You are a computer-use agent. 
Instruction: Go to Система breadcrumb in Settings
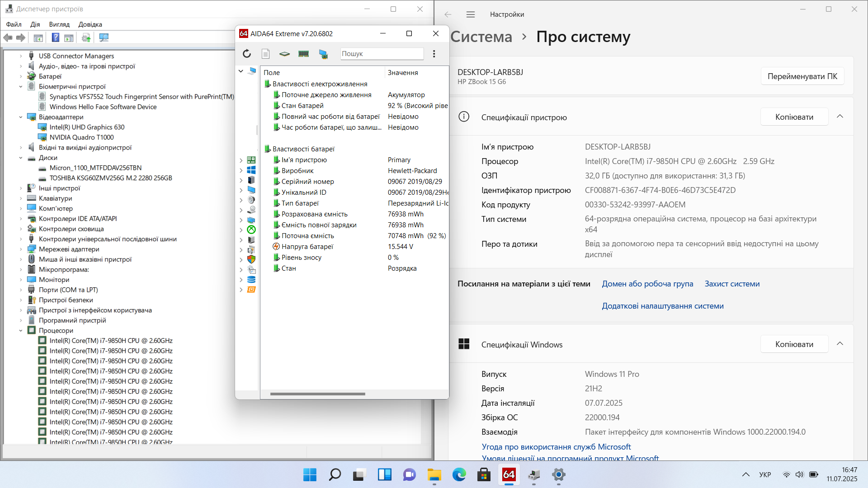(x=481, y=37)
